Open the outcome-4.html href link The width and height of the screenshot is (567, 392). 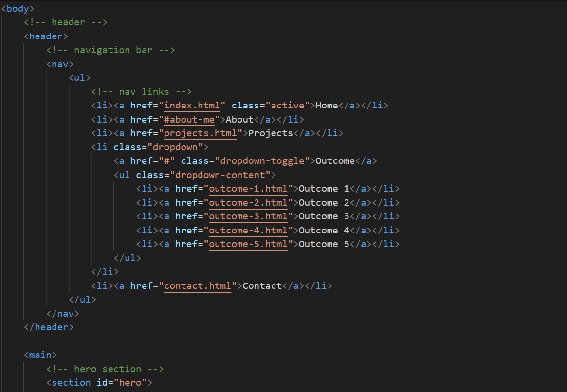click(x=248, y=231)
